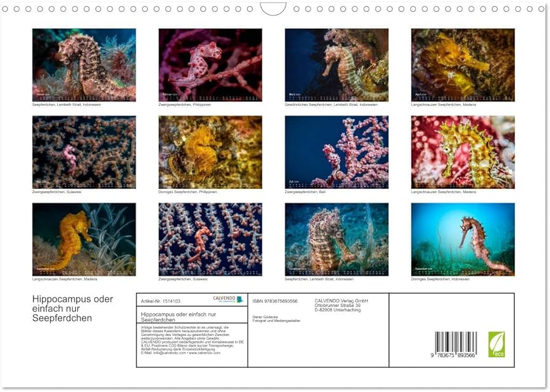The width and height of the screenshot is (550, 392).
Task: Open the May pygmy seahorse on dark coral
Action: [84, 152]
